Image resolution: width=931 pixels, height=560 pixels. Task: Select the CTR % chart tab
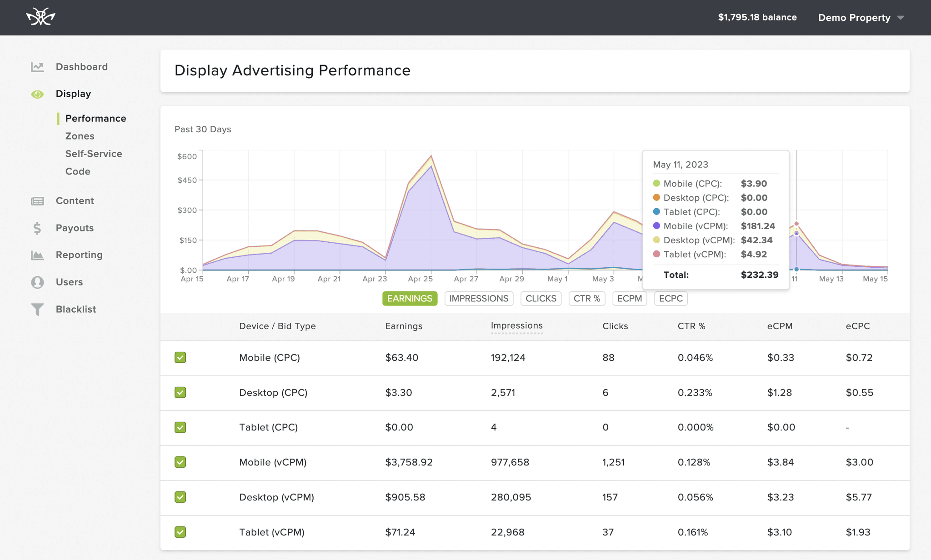(x=586, y=299)
